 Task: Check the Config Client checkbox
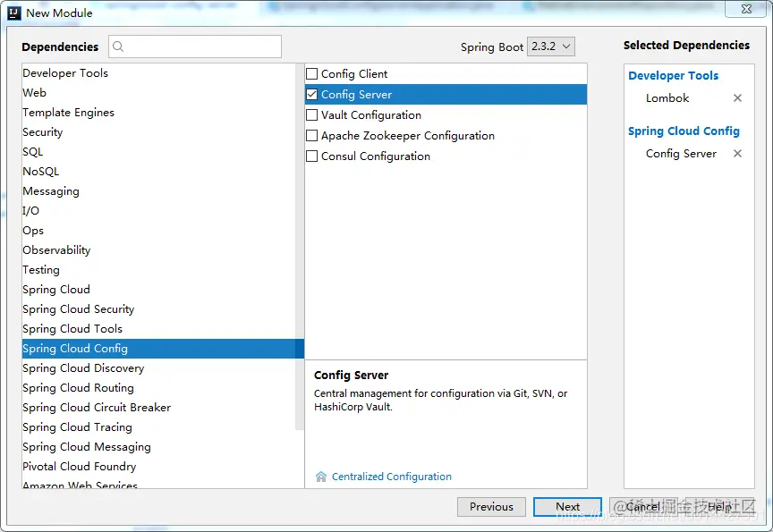pos(311,74)
